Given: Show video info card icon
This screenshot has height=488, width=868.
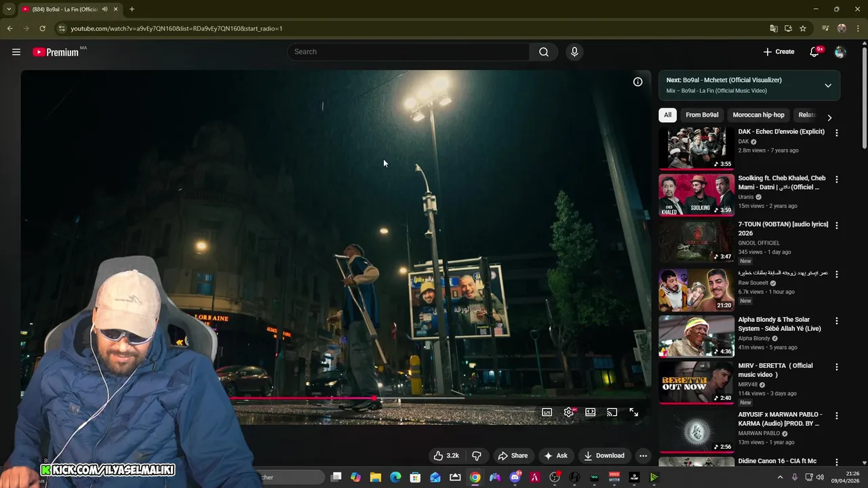Looking at the screenshot, I should pyautogui.click(x=637, y=81).
